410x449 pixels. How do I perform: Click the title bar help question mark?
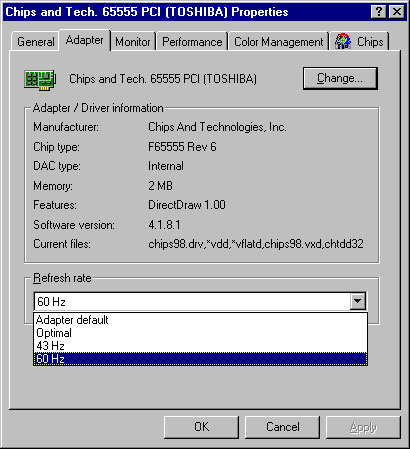pos(379,12)
